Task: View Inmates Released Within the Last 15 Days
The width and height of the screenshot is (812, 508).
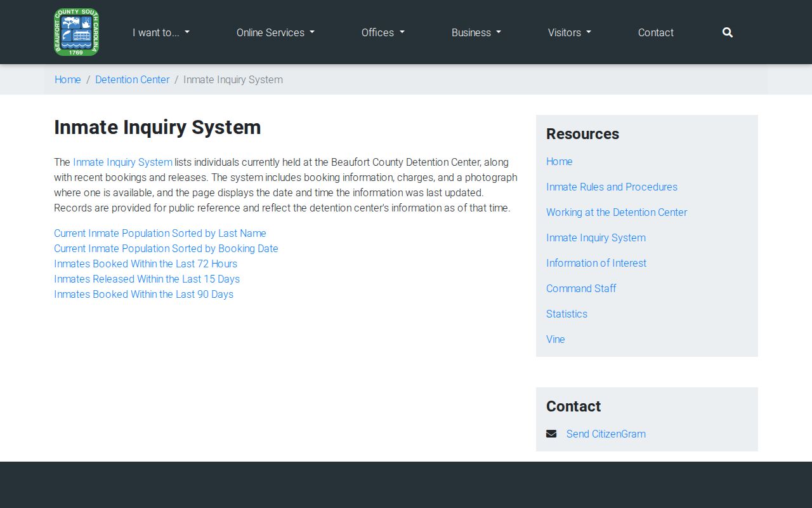Action: coord(147,279)
